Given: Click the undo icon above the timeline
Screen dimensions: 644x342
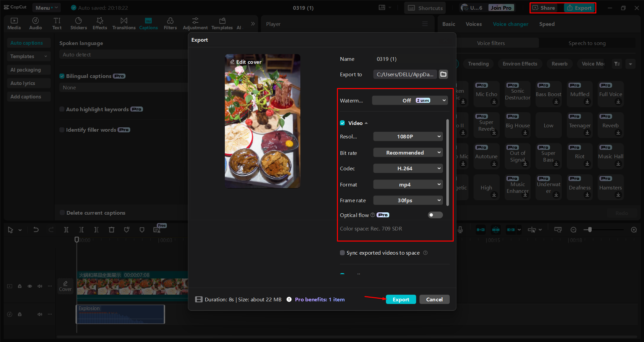Looking at the screenshot, I should tap(36, 229).
